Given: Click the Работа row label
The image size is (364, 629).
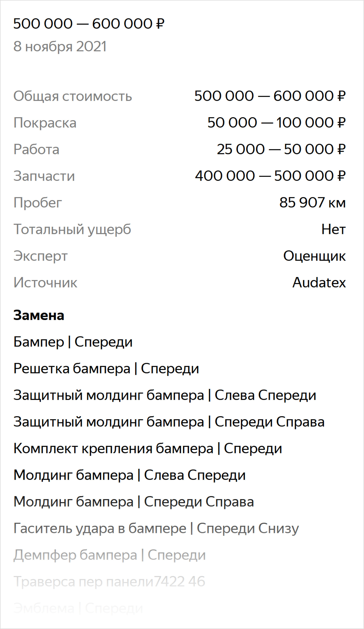Looking at the screenshot, I should click(x=36, y=150).
